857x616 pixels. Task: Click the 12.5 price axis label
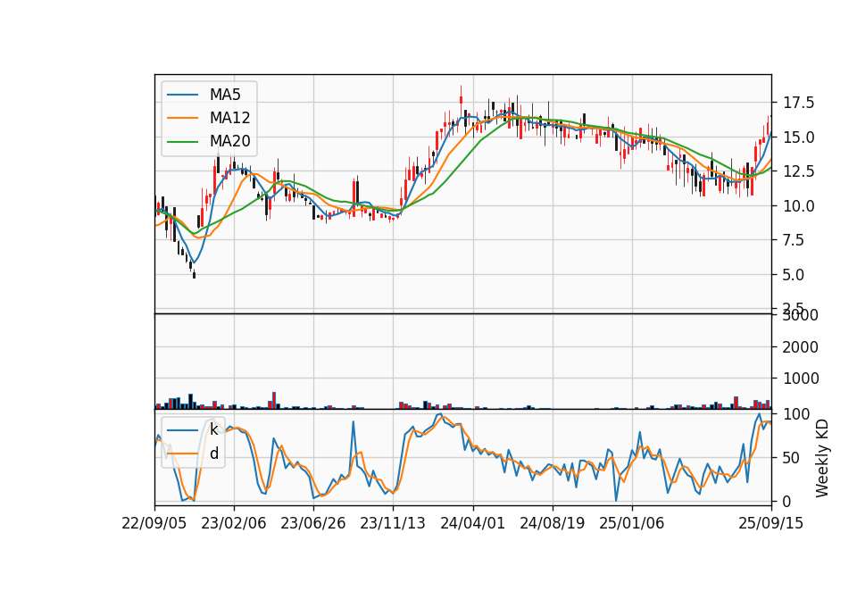pos(798,171)
